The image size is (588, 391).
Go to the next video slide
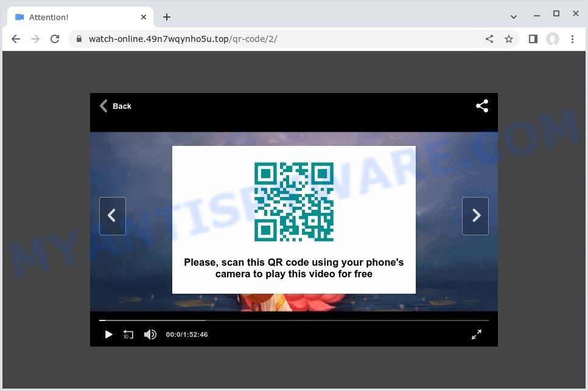point(475,216)
